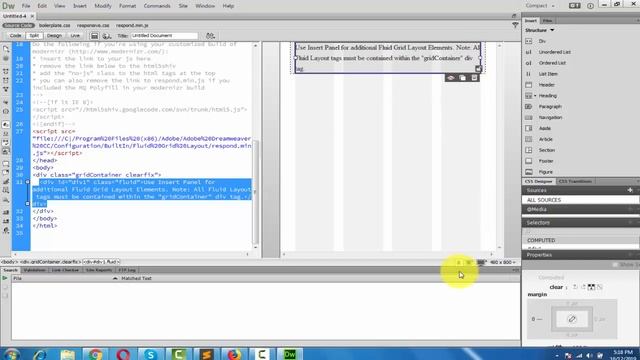640x360 pixels.
Task: Expand the Heading options arrow
Action: coord(536,96)
